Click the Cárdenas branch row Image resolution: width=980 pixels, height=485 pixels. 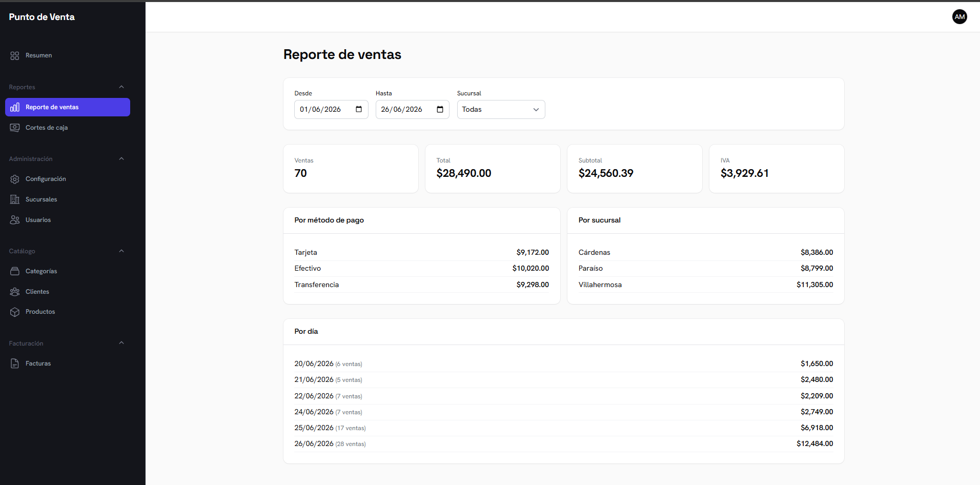(x=706, y=252)
